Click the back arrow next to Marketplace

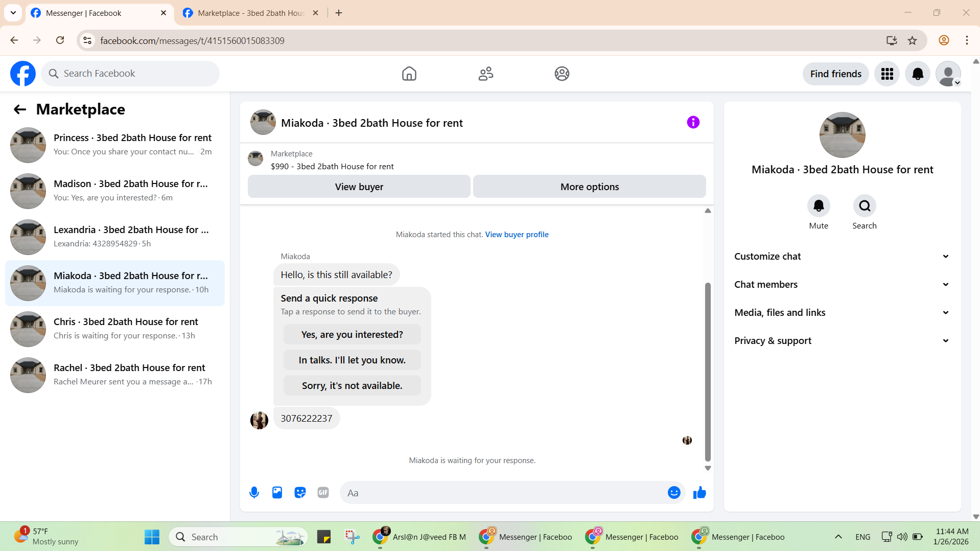click(20, 109)
